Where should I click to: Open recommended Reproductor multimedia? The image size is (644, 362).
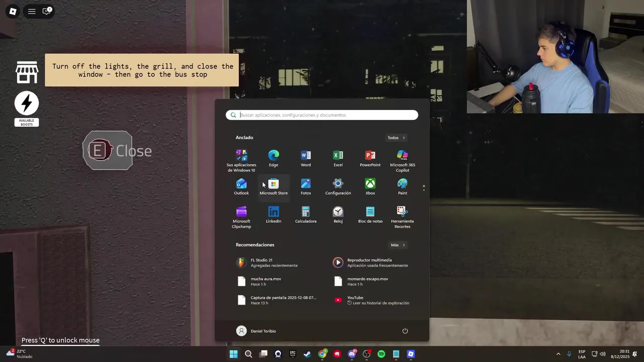[372, 262]
